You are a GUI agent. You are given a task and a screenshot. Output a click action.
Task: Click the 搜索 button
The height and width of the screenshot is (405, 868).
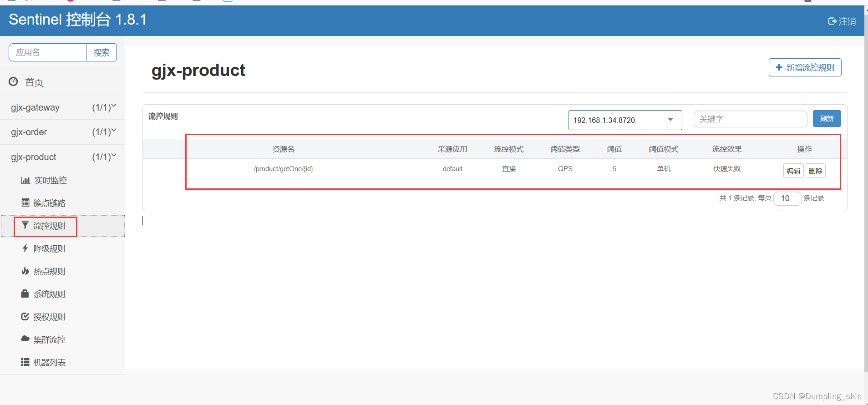click(101, 52)
